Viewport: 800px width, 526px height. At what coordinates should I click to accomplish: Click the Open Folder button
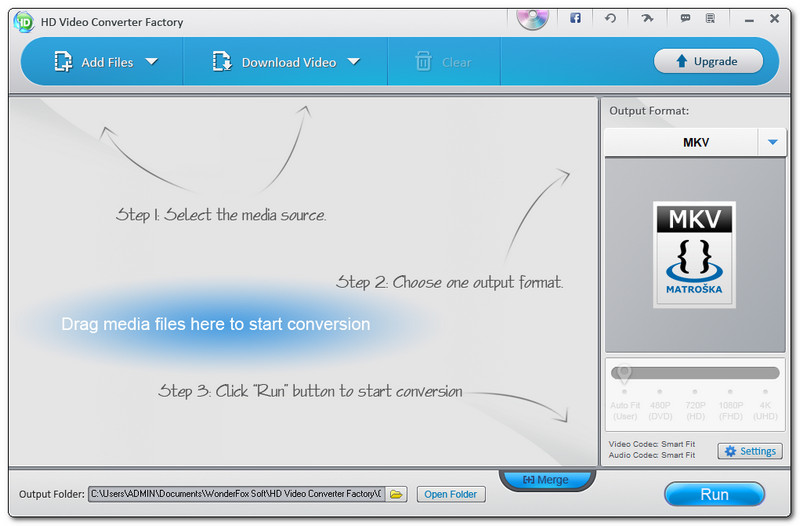(x=450, y=494)
